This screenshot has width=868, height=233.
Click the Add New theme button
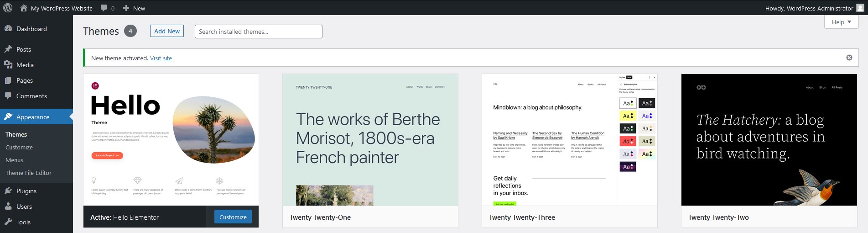[x=167, y=31]
